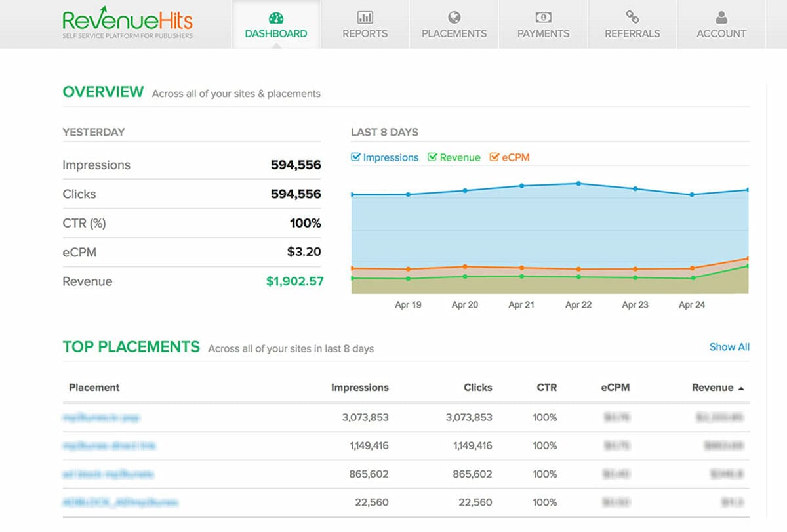Click the Apr 22 impressions data point
The width and height of the screenshot is (787, 532).
pos(578,184)
